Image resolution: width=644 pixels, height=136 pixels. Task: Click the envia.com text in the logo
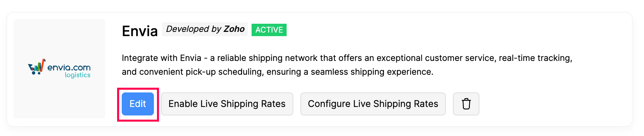point(69,67)
